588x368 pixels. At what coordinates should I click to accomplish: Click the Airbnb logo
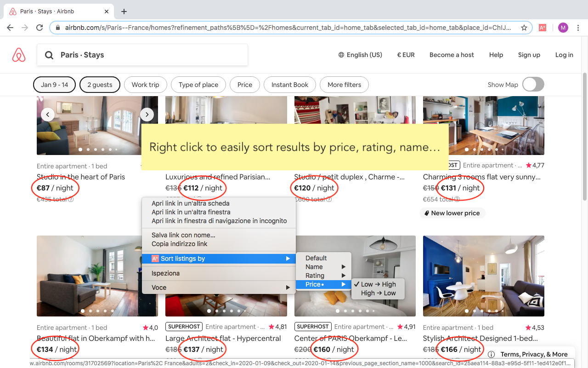coord(19,55)
